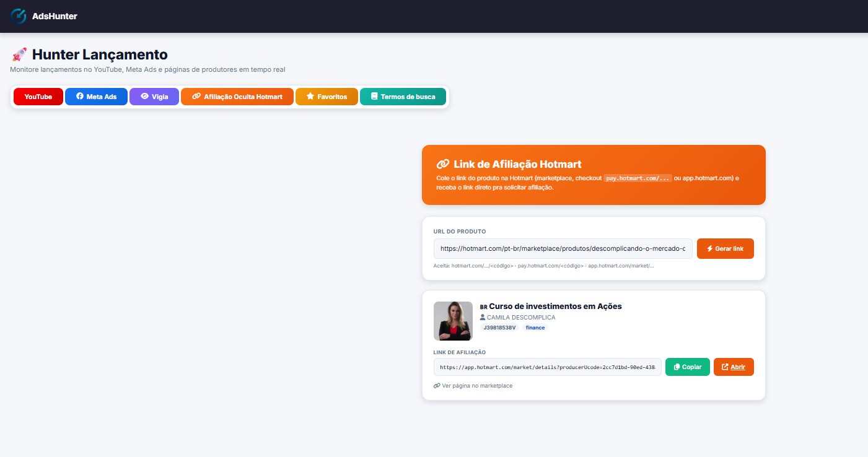Click the J39818538V product code badge
This screenshot has width=868, height=457.
499,328
